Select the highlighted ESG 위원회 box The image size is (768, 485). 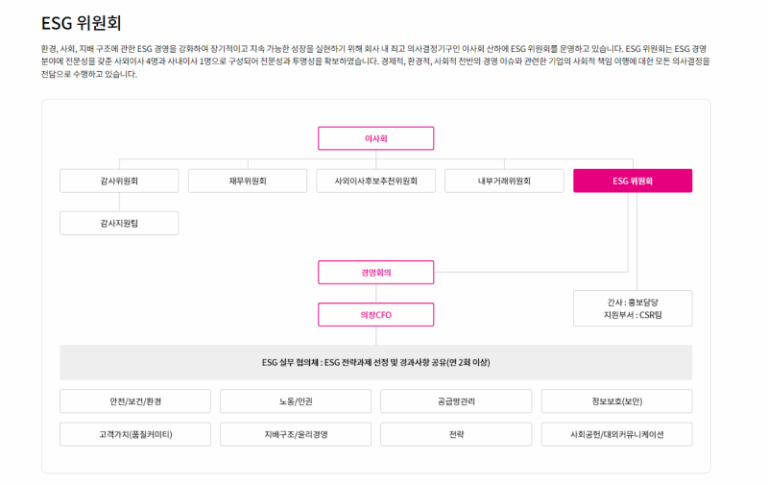[632, 181]
